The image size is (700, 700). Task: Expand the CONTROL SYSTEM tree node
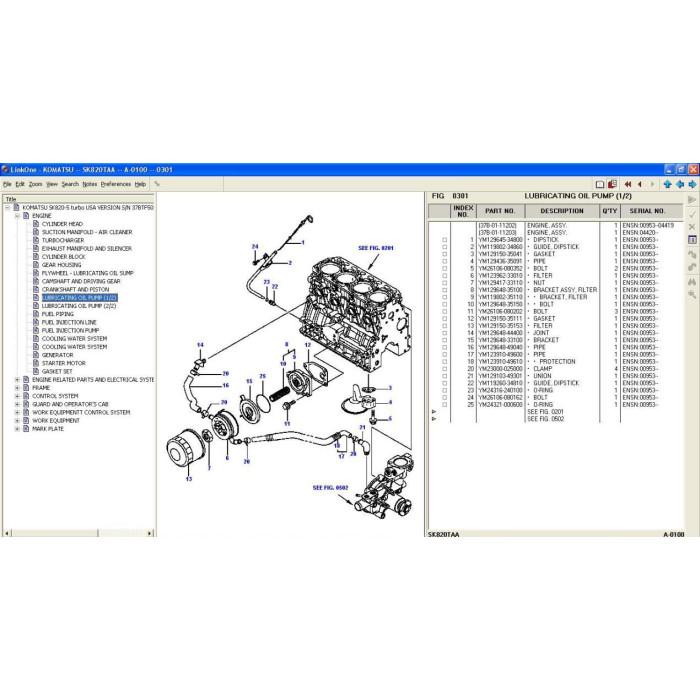(x=17, y=396)
